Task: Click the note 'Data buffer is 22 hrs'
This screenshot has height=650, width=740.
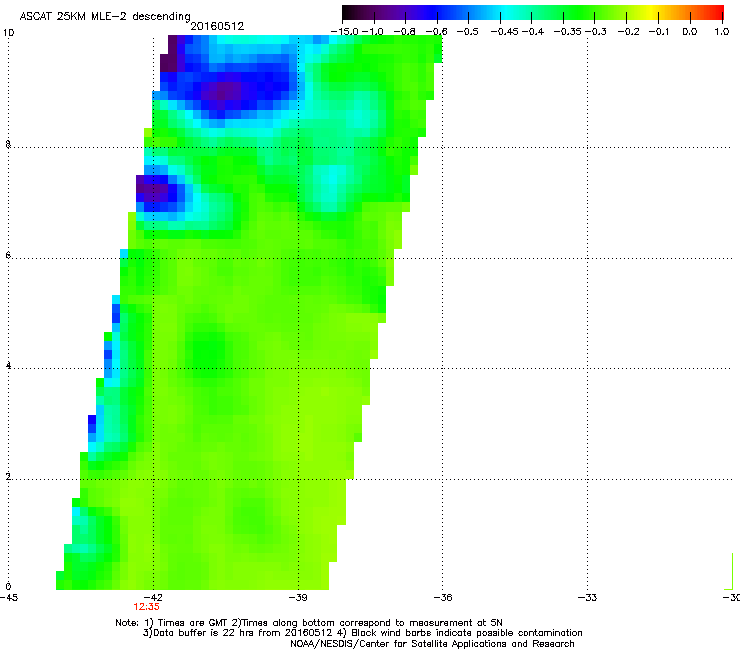Action: [x=204, y=633]
